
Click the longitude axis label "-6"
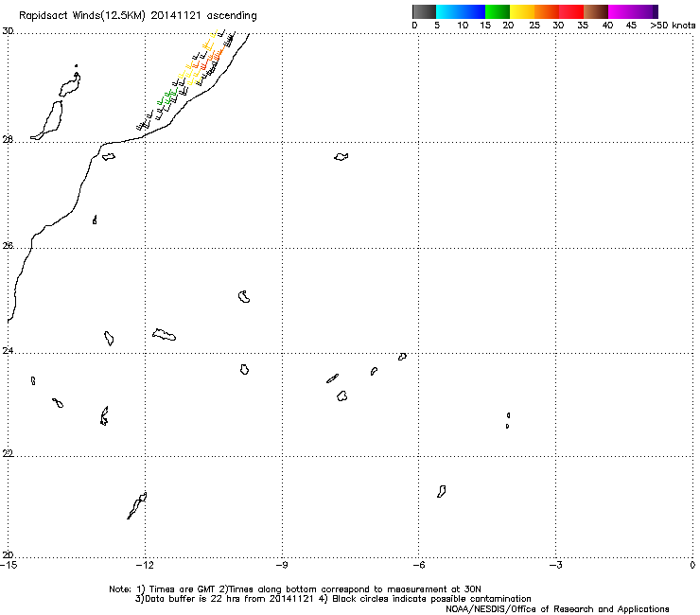point(418,565)
